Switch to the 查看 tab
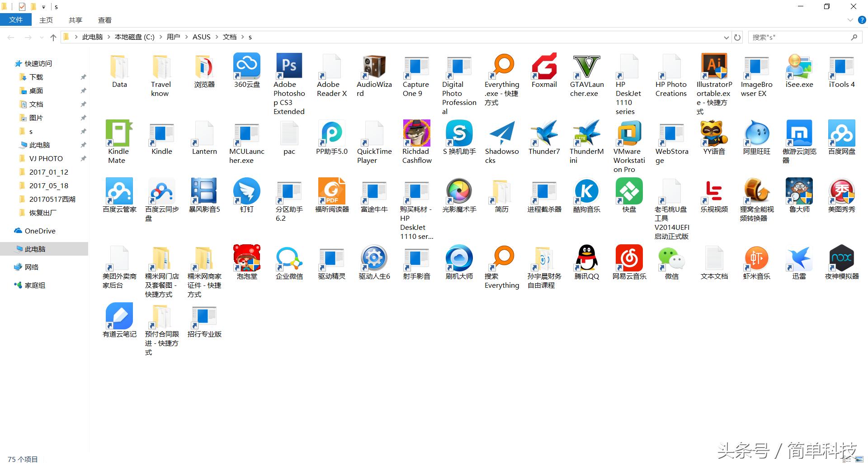The image size is (868, 466). click(x=104, y=20)
